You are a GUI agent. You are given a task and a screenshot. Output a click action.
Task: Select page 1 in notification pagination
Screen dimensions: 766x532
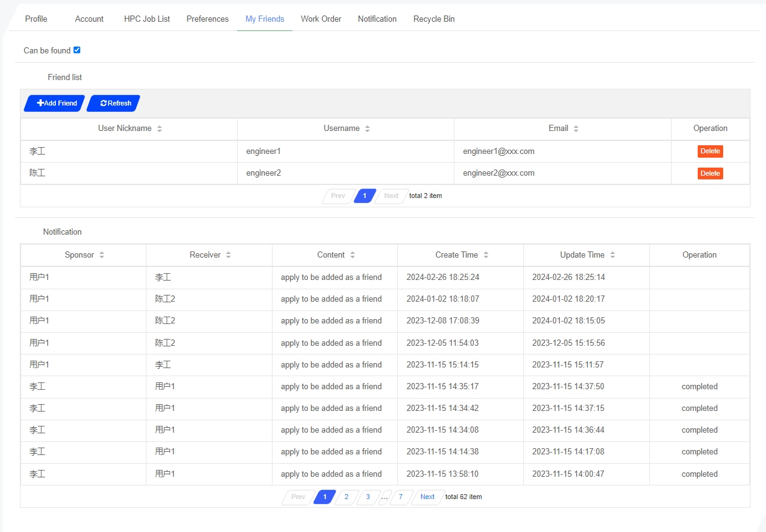[x=325, y=497]
